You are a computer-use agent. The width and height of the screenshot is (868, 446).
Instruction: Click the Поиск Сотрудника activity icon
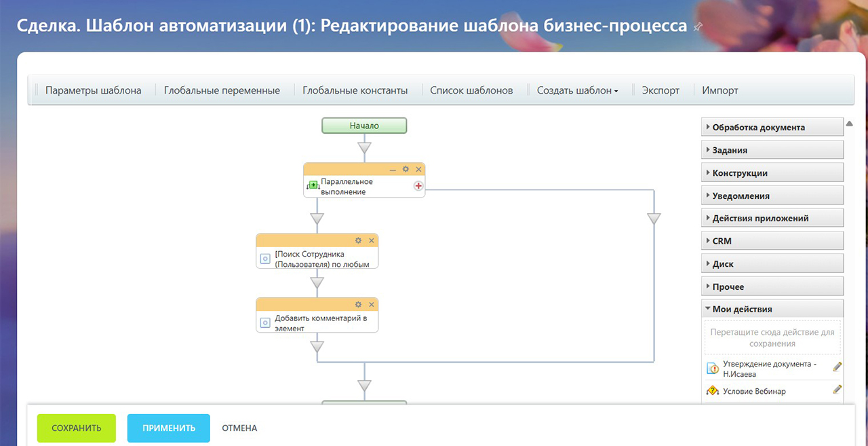[x=266, y=259]
